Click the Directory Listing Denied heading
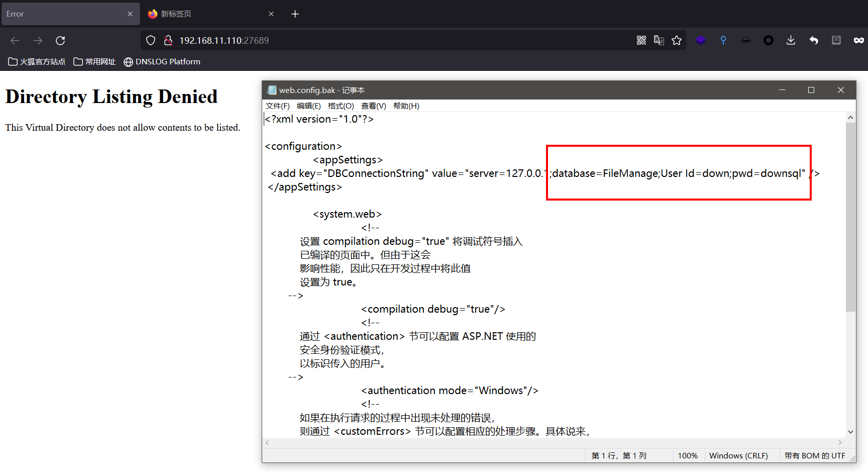 point(112,97)
